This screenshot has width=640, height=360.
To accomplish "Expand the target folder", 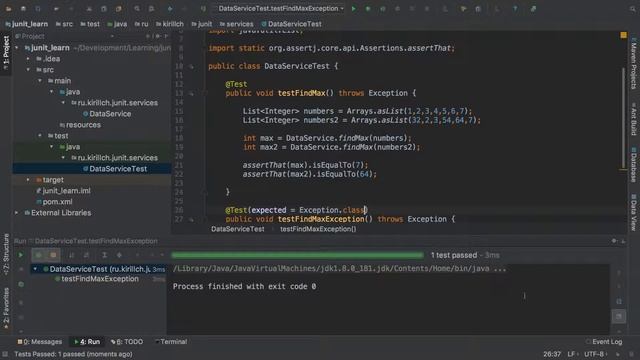I will tap(28, 180).
